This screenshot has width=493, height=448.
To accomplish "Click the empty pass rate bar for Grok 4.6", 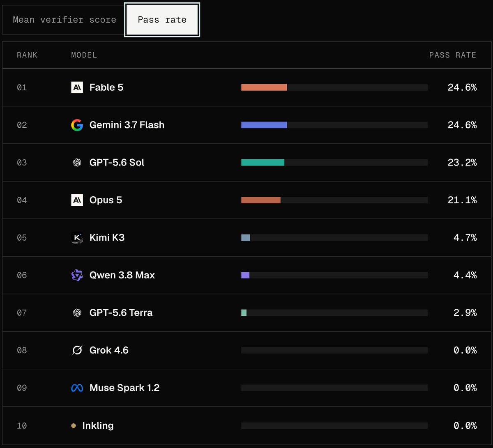I will click(334, 350).
